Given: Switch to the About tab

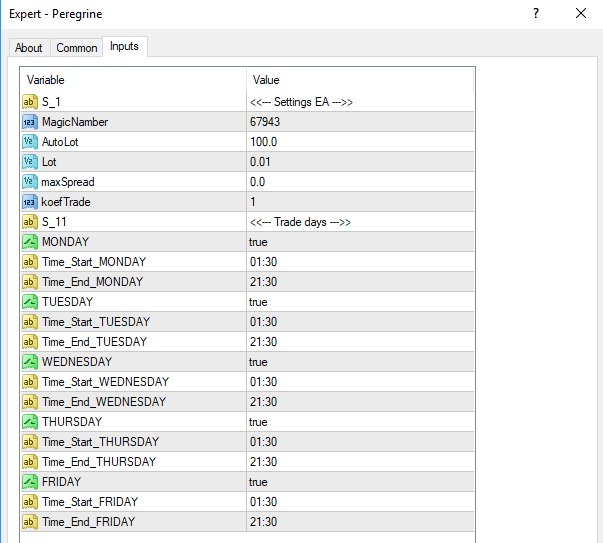Looking at the screenshot, I should coord(29,48).
